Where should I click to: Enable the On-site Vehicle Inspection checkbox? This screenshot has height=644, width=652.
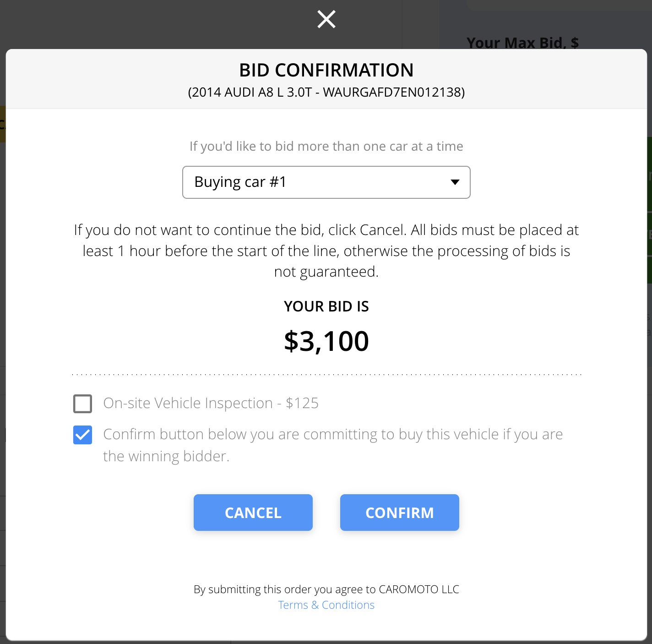point(83,404)
